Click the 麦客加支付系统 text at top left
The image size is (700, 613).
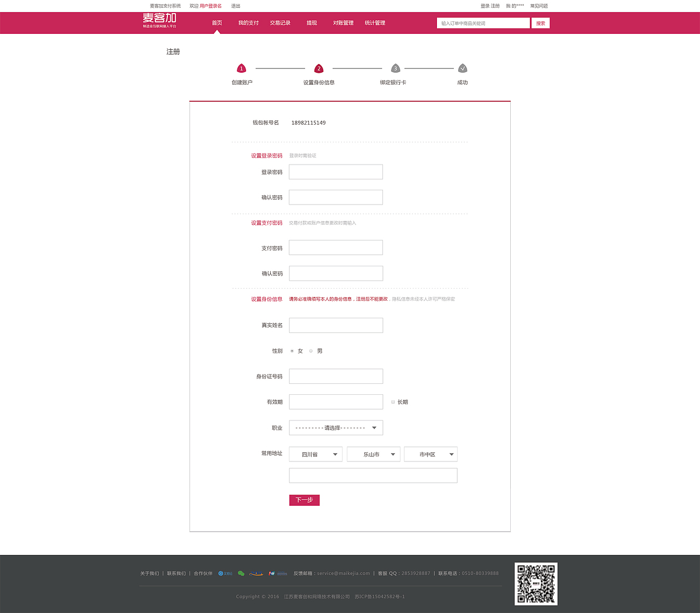[165, 6]
